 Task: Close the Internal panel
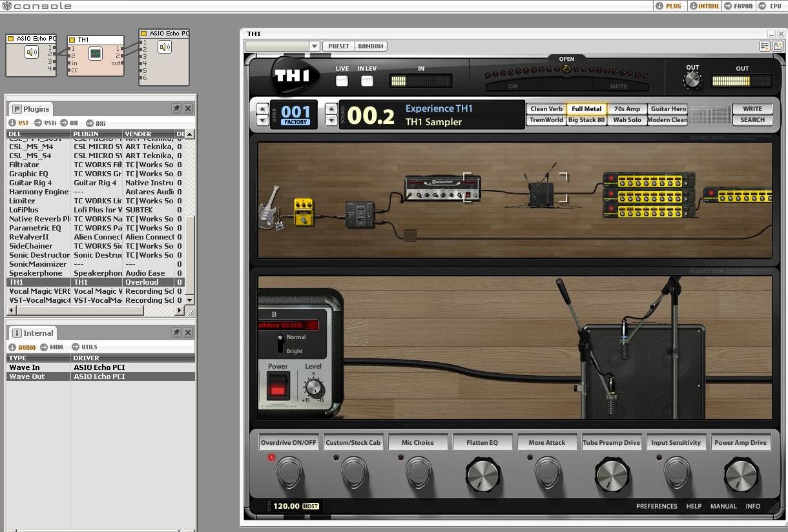[188, 332]
